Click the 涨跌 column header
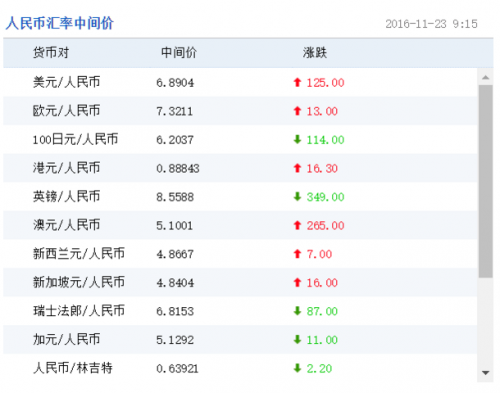 tap(315, 53)
